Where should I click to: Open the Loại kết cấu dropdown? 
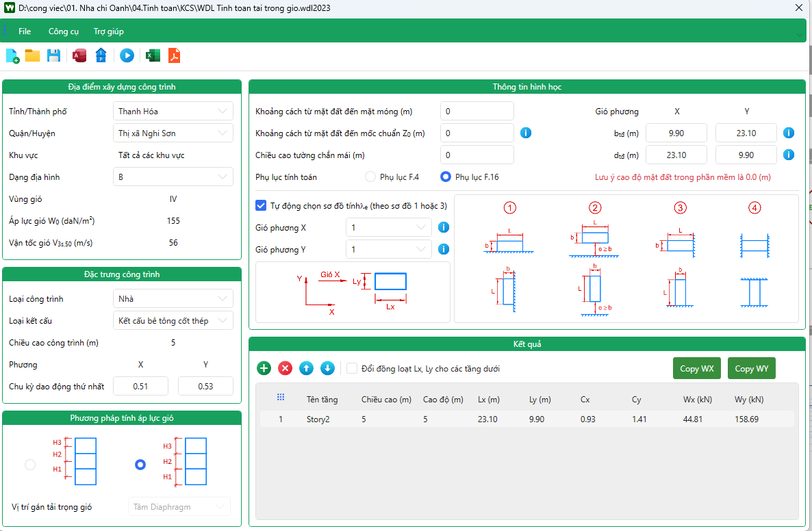click(x=173, y=320)
